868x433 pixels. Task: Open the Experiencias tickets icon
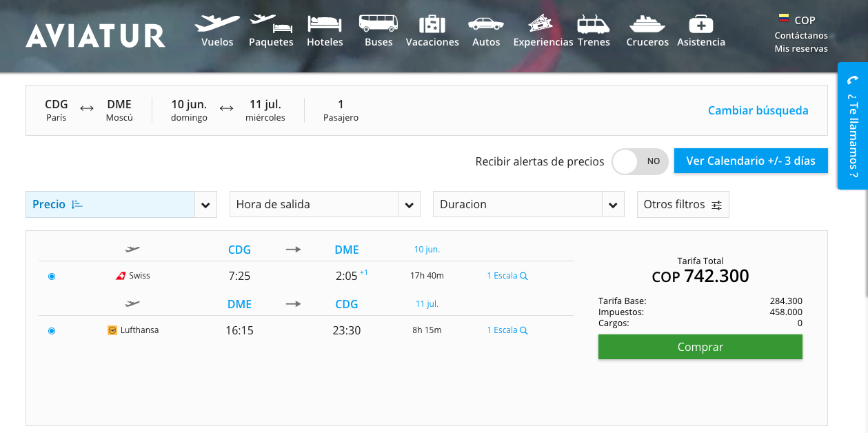[541, 23]
